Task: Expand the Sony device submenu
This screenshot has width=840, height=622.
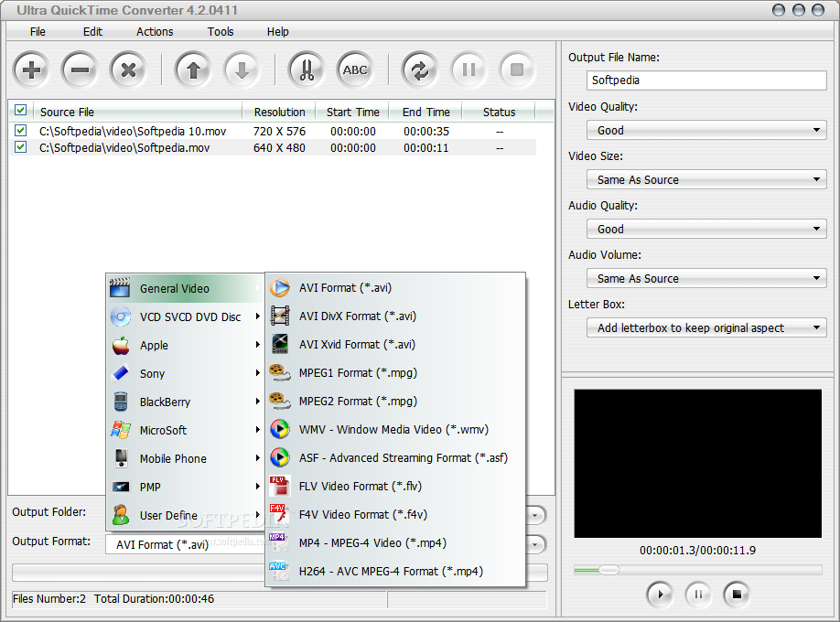Action: pos(186,374)
